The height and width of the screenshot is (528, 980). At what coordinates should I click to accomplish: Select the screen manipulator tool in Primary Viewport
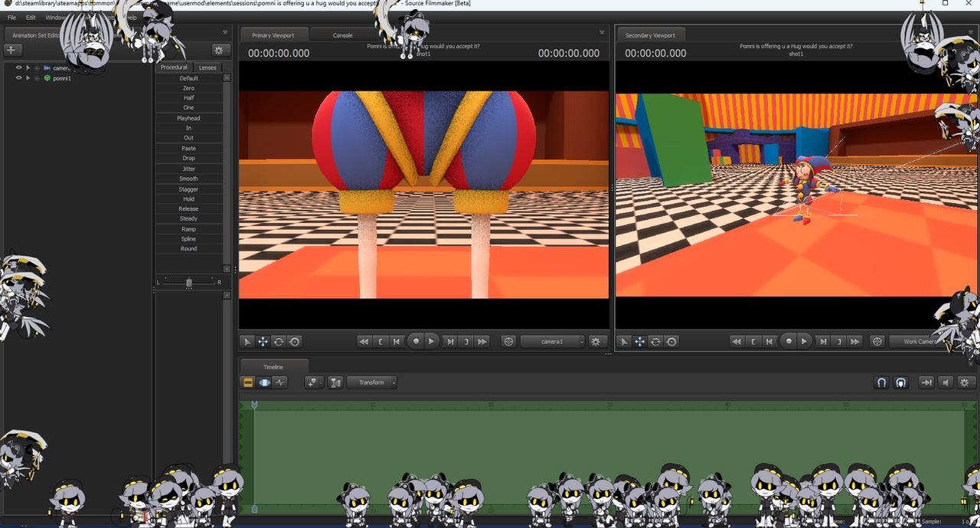(x=295, y=342)
